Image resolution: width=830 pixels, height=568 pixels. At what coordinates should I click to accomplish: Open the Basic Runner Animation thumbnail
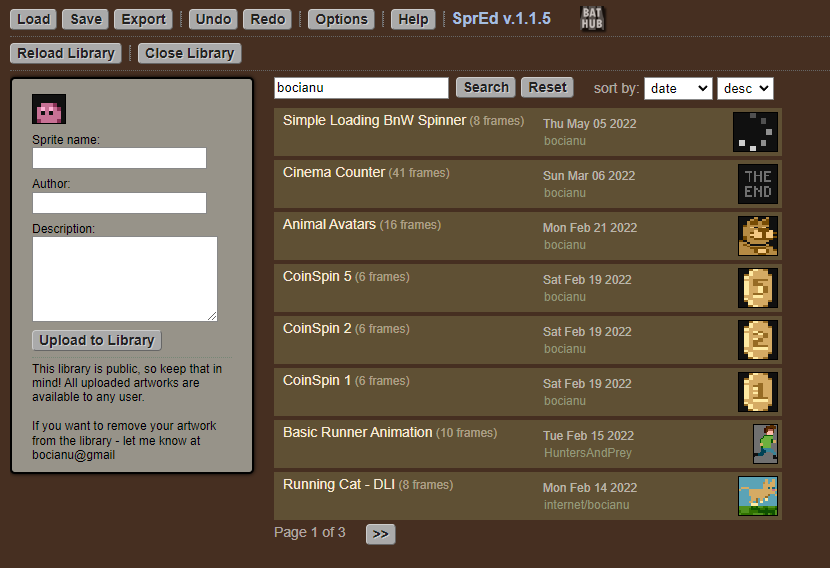[765, 444]
